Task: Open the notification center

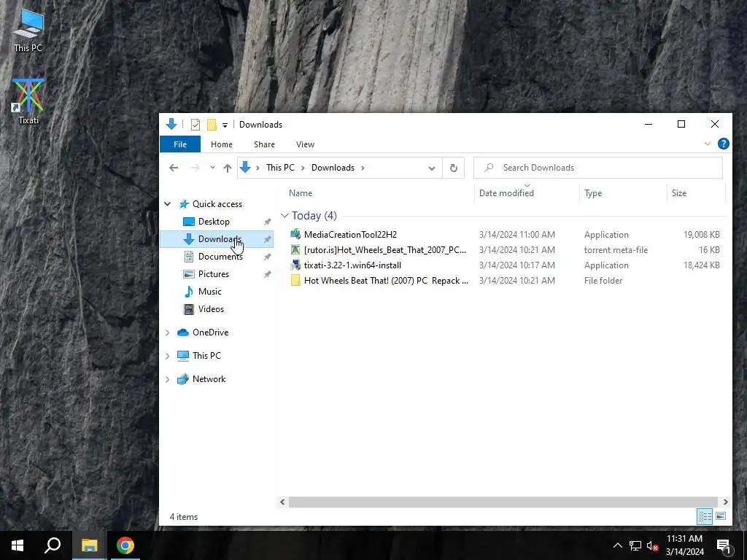Action: coord(724,545)
